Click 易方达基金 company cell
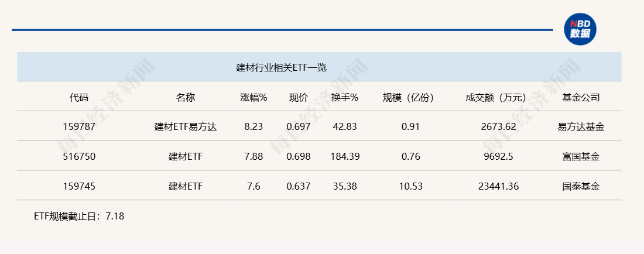This screenshot has width=644, height=254. pyautogui.click(x=581, y=127)
